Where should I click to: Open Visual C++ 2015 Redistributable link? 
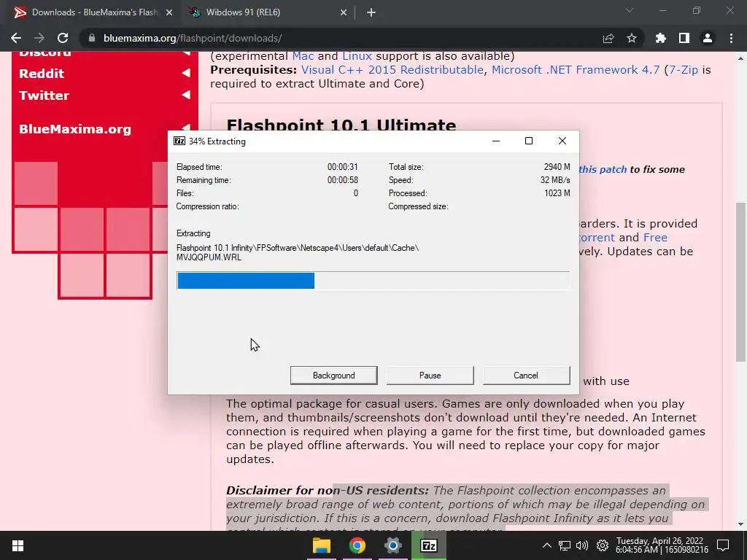(x=392, y=69)
